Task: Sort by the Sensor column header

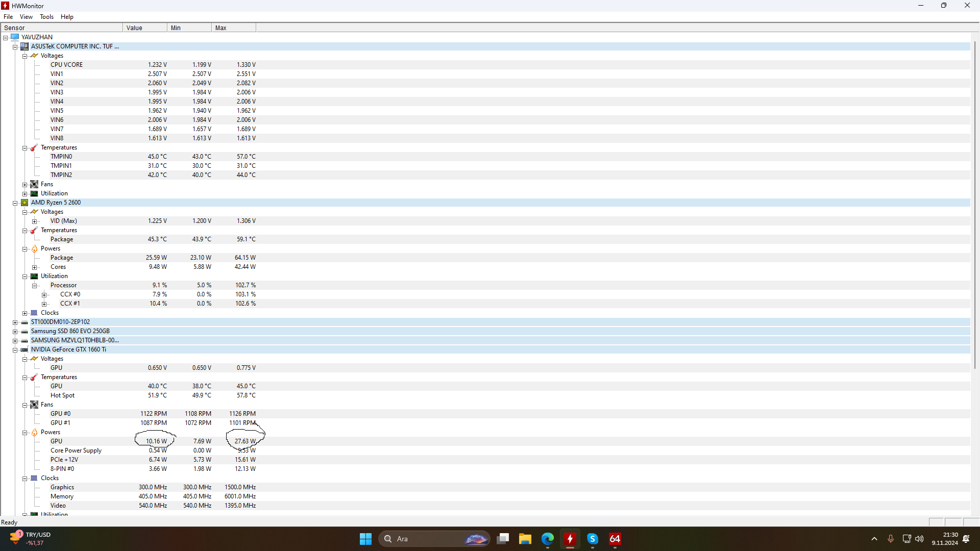Action: pos(62,28)
